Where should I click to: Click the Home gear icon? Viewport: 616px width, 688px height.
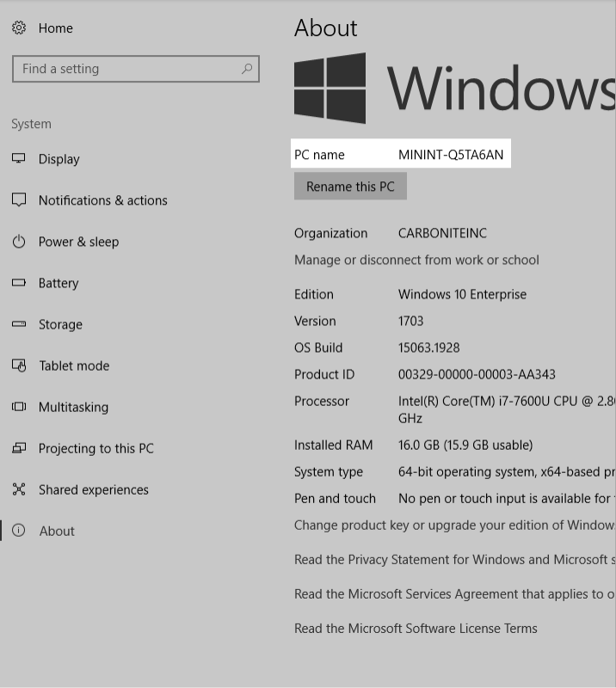(18, 28)
